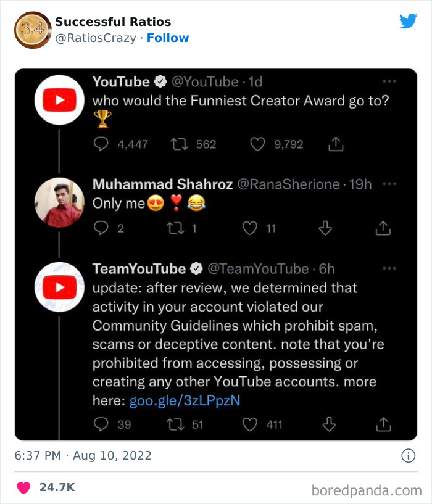Open the tweet info icon
This screenshot has width=432, height=504.
(408, 456)
